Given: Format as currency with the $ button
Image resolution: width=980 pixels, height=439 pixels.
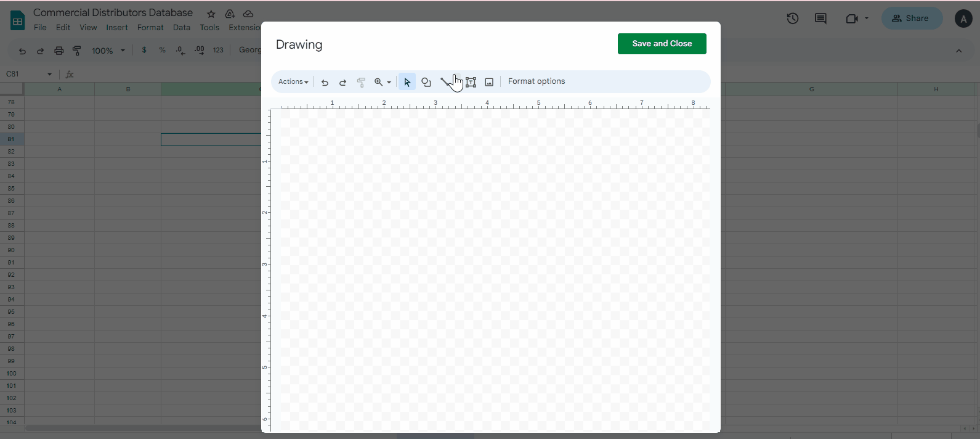Looking at the screenshot, I should [144, 50].
